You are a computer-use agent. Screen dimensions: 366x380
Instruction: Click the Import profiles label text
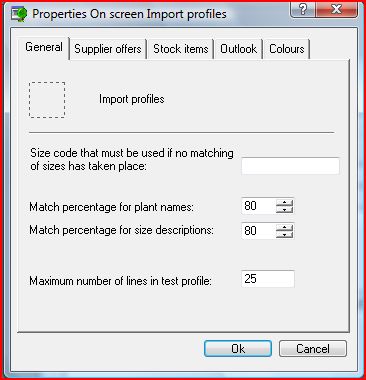coord(132,99)
